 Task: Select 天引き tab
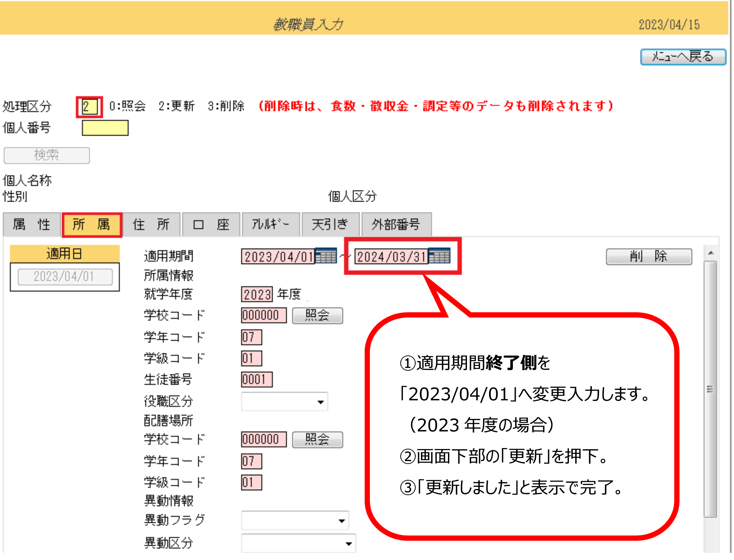(x=330, y=224)
